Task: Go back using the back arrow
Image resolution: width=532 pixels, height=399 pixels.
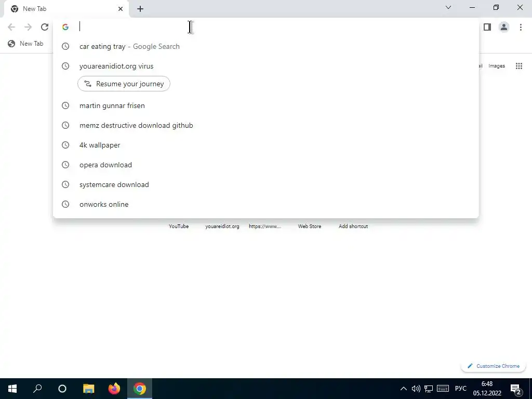Action: coord(11,27)
